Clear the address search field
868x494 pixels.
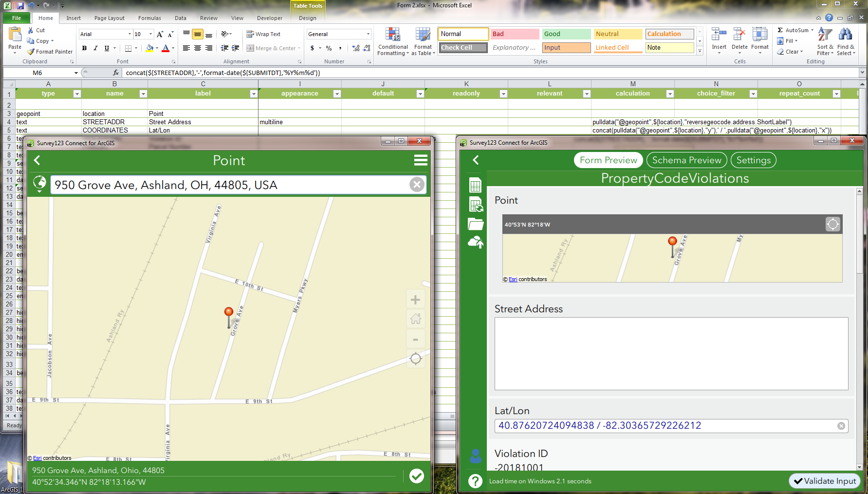(x=417, y=185)
